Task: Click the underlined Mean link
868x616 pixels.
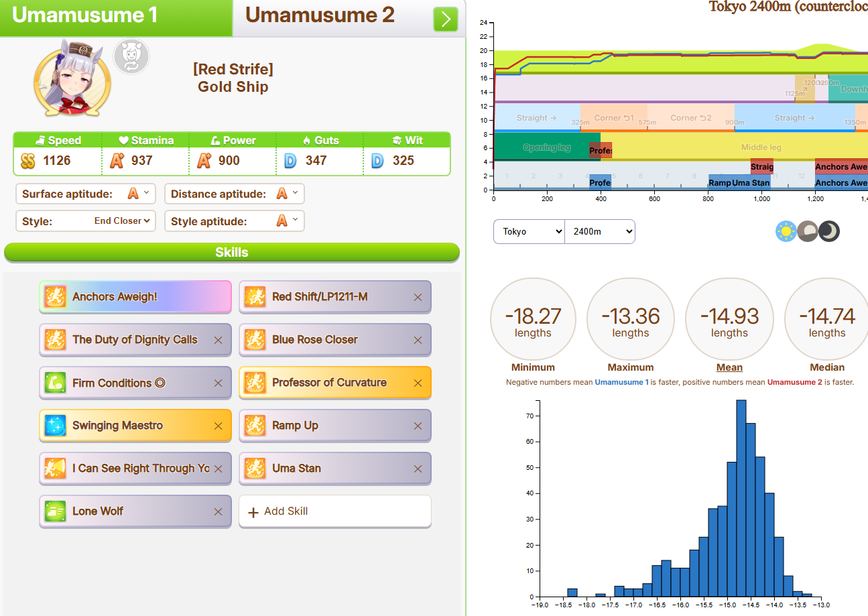Action: pyautogui.click(x=729, y=367)
